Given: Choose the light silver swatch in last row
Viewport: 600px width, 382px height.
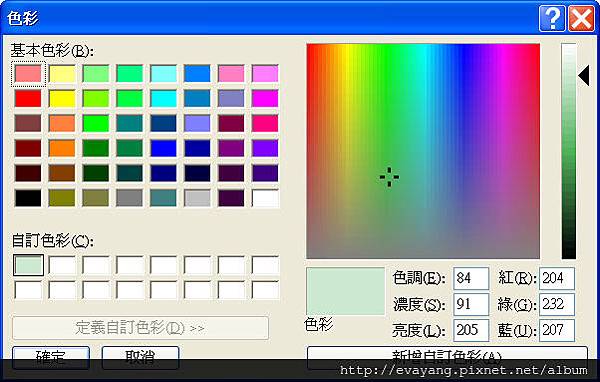Looking at the screenshot, I should pyautogui.click(x=197, y=198).
